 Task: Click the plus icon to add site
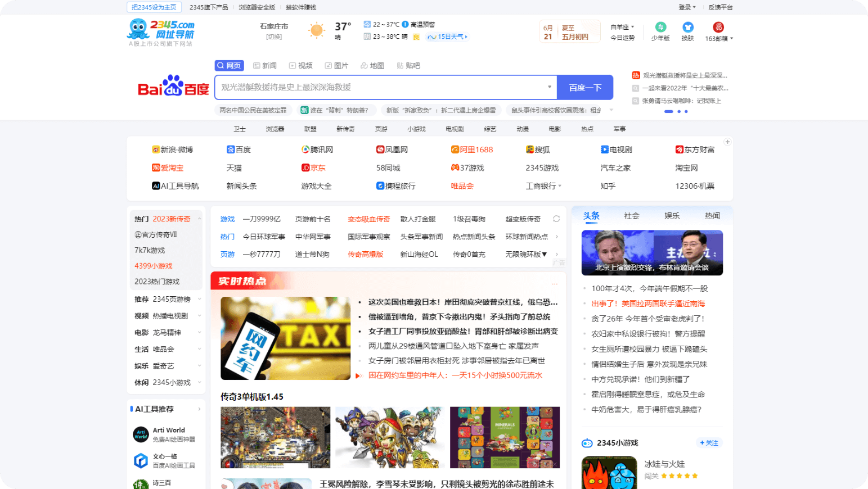tap(727, 142)
